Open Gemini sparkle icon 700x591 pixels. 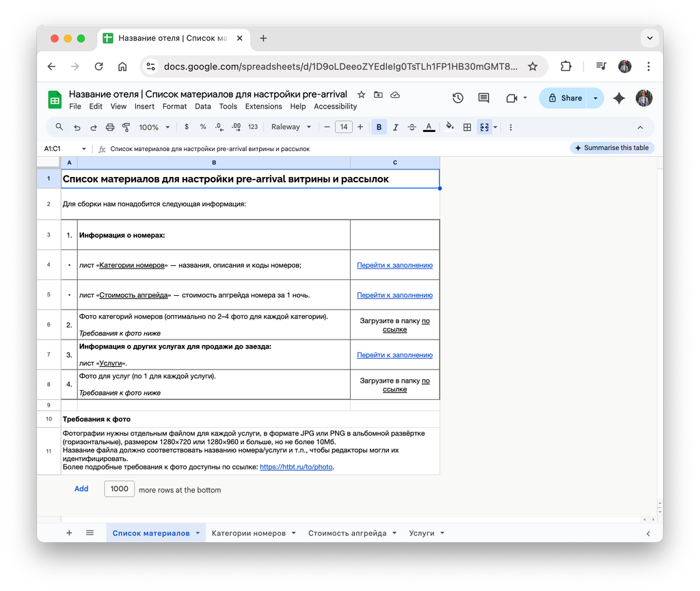pos(619,98)
